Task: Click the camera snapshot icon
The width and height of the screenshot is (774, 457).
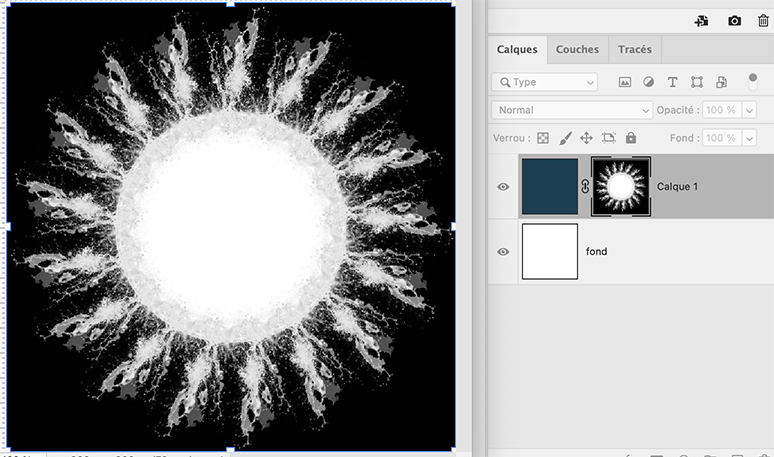Action: coord(735,20)
